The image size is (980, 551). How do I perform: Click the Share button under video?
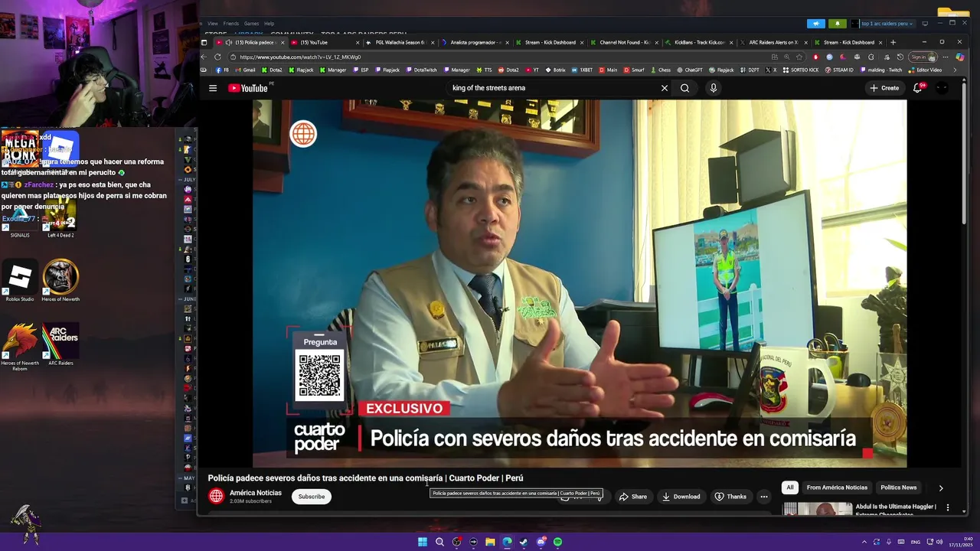pyautogui.click(x=633, y=497)
